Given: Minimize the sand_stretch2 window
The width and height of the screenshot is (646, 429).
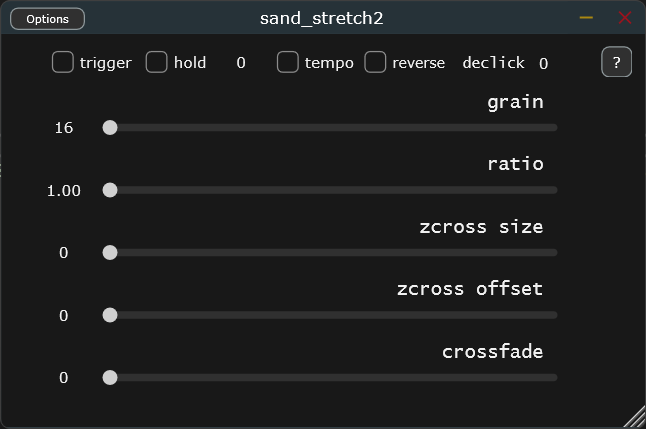Looking at the screenshot, I should click(586, 18).
